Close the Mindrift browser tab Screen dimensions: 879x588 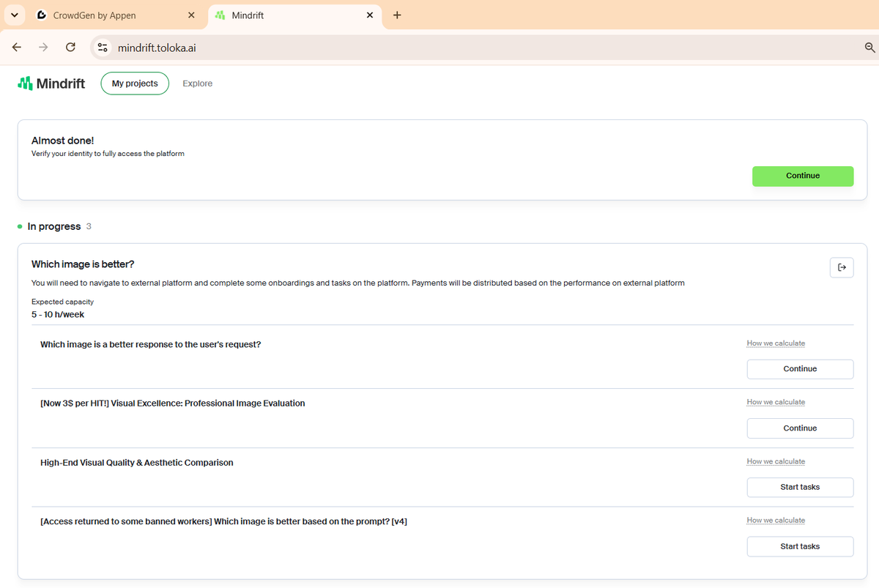pyautogui.click(x=370, y=15)
